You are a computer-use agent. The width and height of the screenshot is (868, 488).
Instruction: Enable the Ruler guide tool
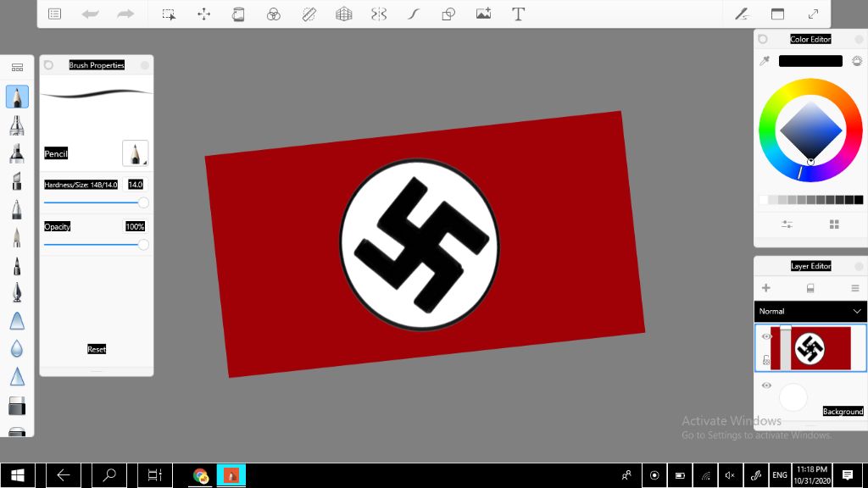[309, 14]
